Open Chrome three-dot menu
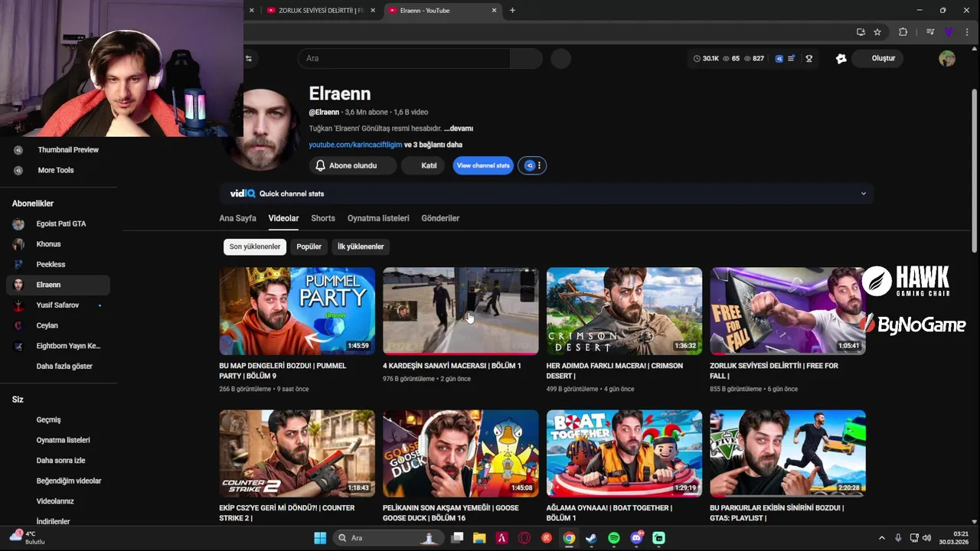Image resolution: width=980 pixels, height=551 pixels. coord(967,32)
